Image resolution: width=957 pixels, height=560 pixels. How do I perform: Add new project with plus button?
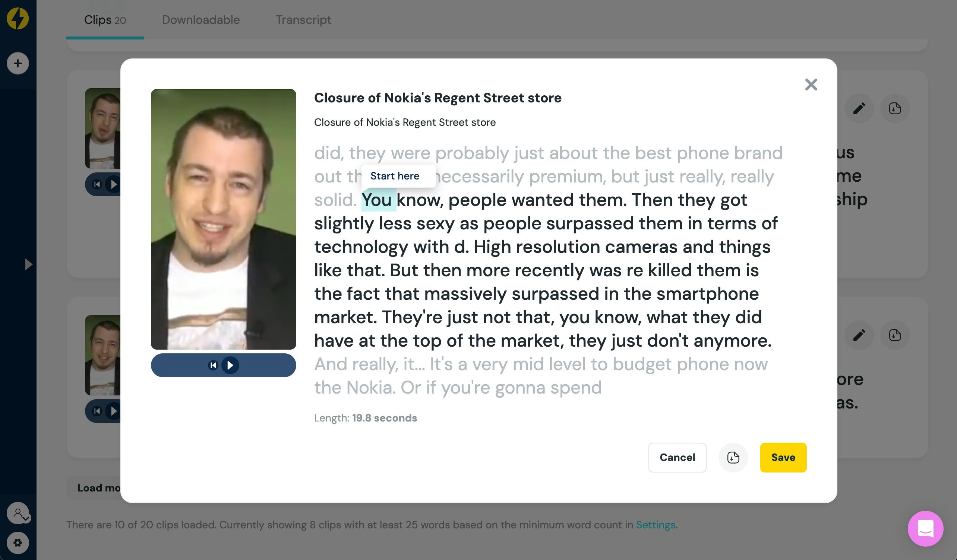18,63
